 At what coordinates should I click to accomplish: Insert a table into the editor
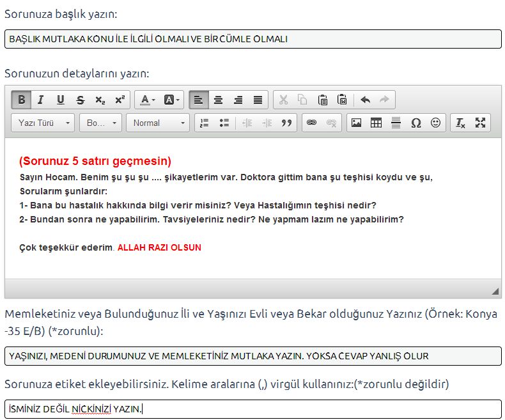click(x=377, y=123)
